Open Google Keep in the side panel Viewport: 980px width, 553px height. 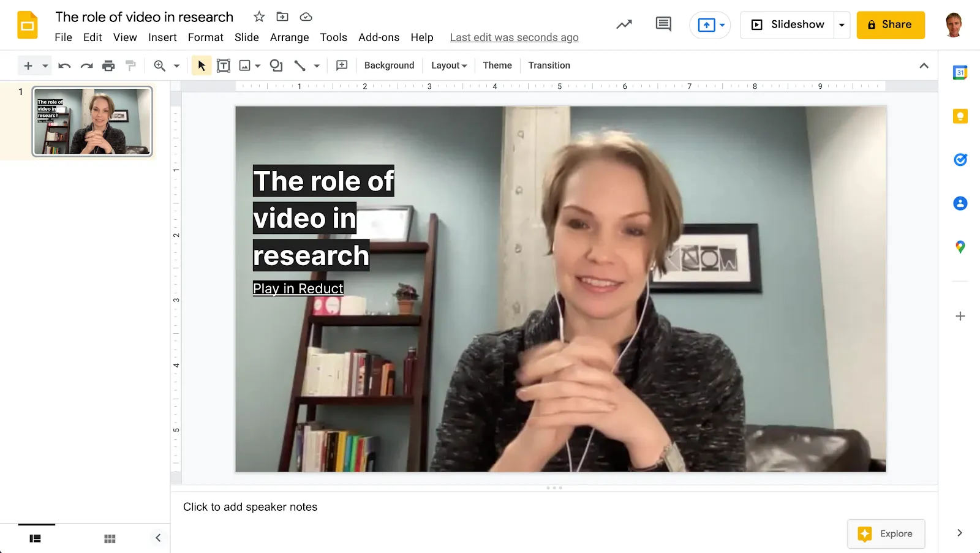pos(960,116)
